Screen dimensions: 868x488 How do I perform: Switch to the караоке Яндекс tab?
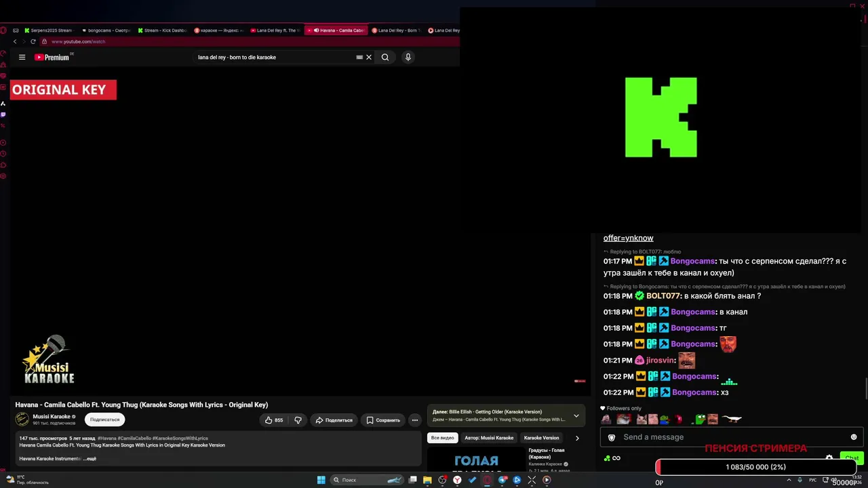219,30
